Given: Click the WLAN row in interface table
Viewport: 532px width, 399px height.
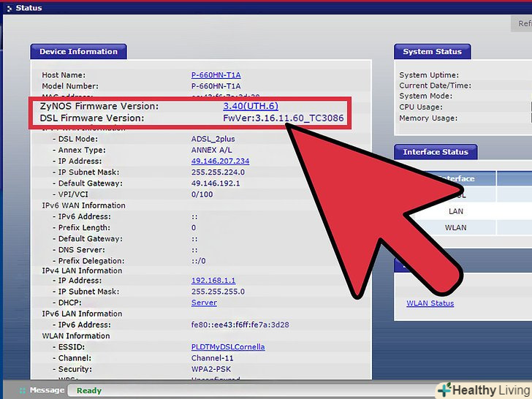Looking at the screenshot, I should tap(455, 228).
